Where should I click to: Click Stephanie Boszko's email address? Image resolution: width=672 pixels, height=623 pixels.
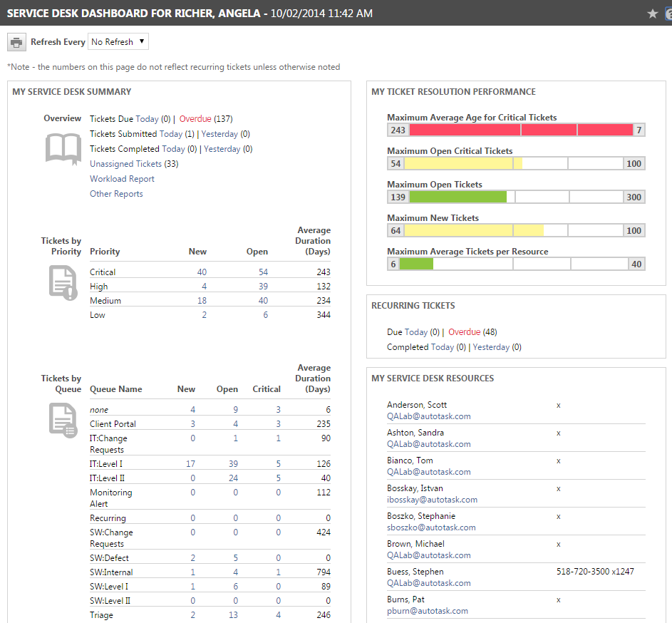(431, 527)
